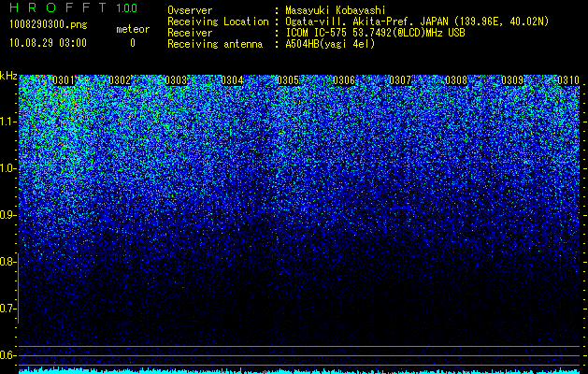Click the kHz axis unit label
The image size is (588, 374).
click(x=8, y=76)
